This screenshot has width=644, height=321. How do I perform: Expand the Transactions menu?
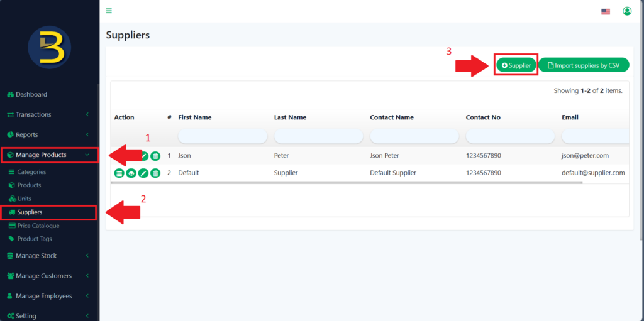click(49, 114)
